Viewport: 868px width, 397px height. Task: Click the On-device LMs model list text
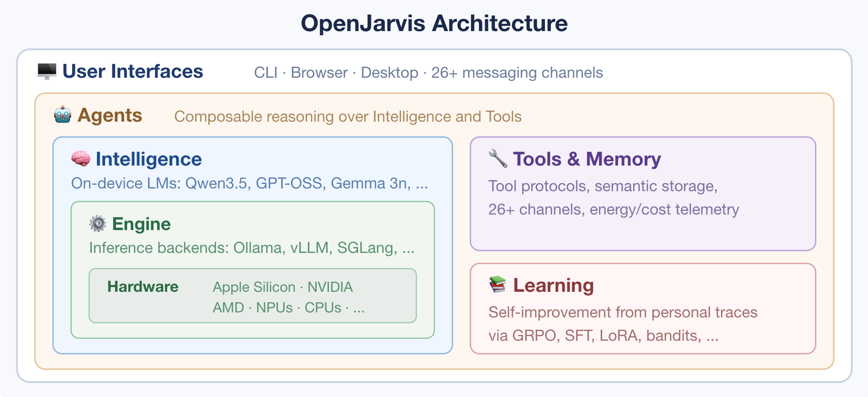click(x=250, y=183)
